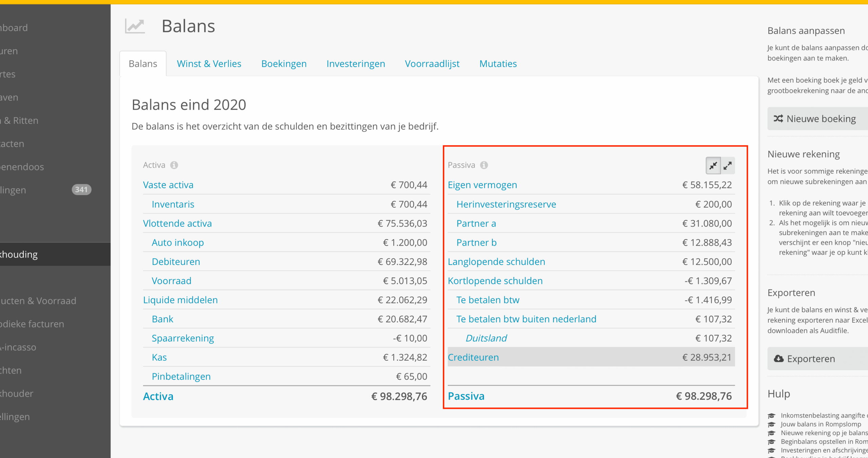Click the 341 badge in sidebar

81,190
